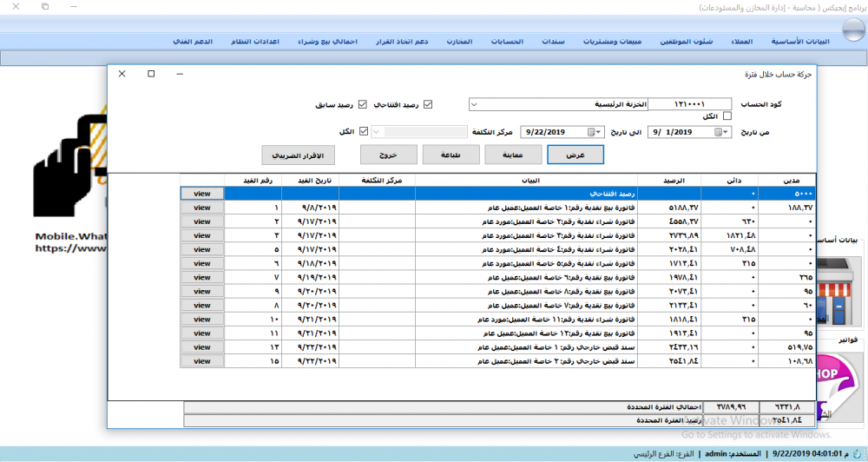Click the الرصيد column header
The height and width of the screenshot is (462, 868).
(669, 181)
